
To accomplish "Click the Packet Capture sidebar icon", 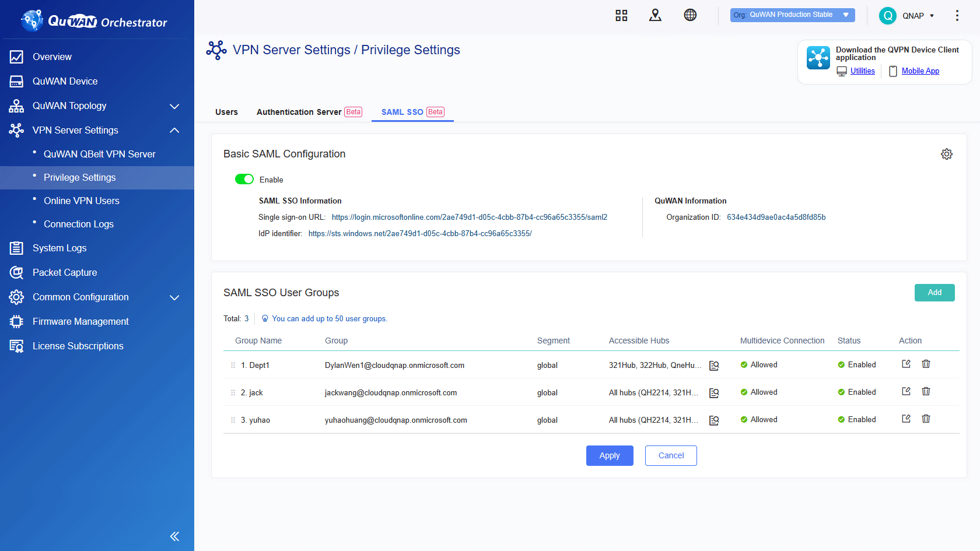I will pyautogui.click(x=16, y=272).
